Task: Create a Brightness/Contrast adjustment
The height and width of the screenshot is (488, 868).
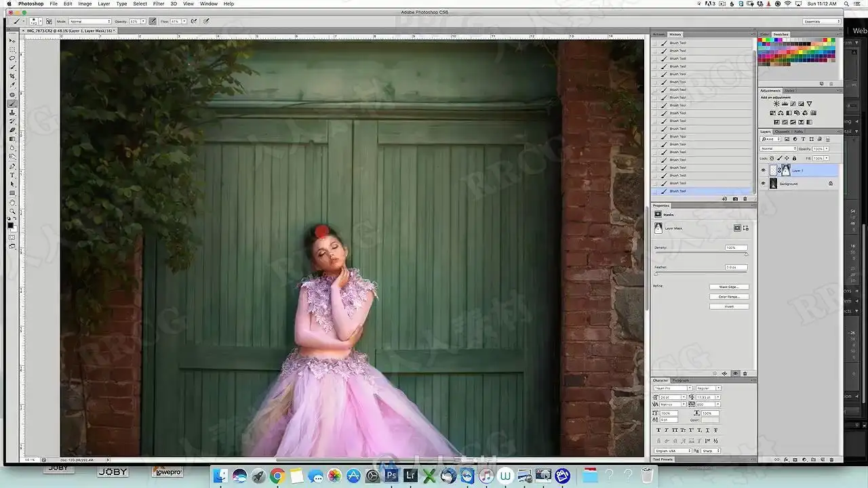Action: 776,104
